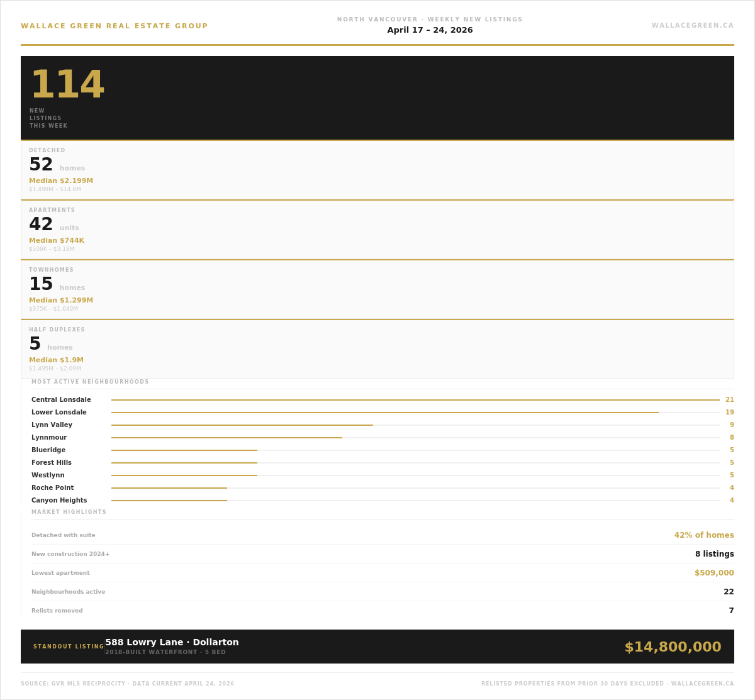Click the Wallace Green Real Estate Group title
This screenshot has width=755, height=700.
coord(114,26)
